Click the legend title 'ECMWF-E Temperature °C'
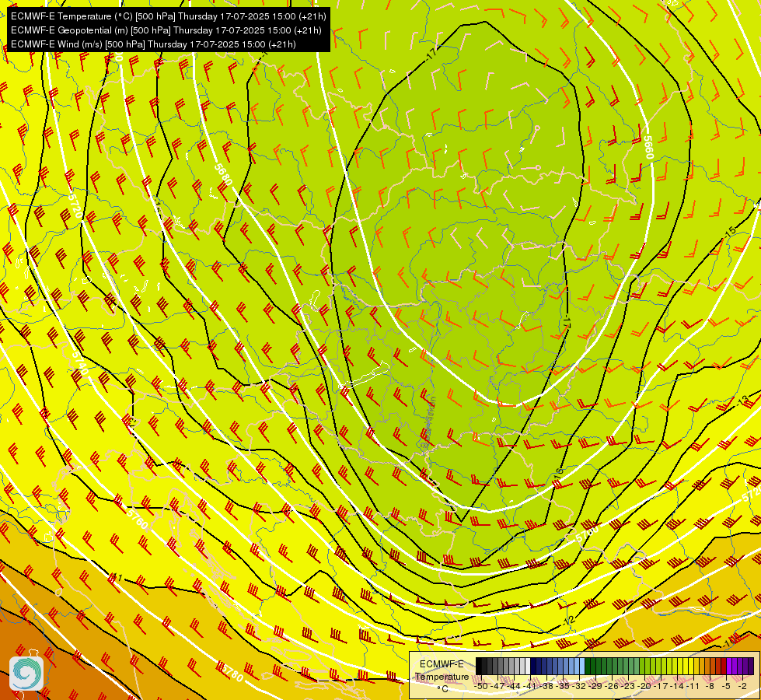 442,676
